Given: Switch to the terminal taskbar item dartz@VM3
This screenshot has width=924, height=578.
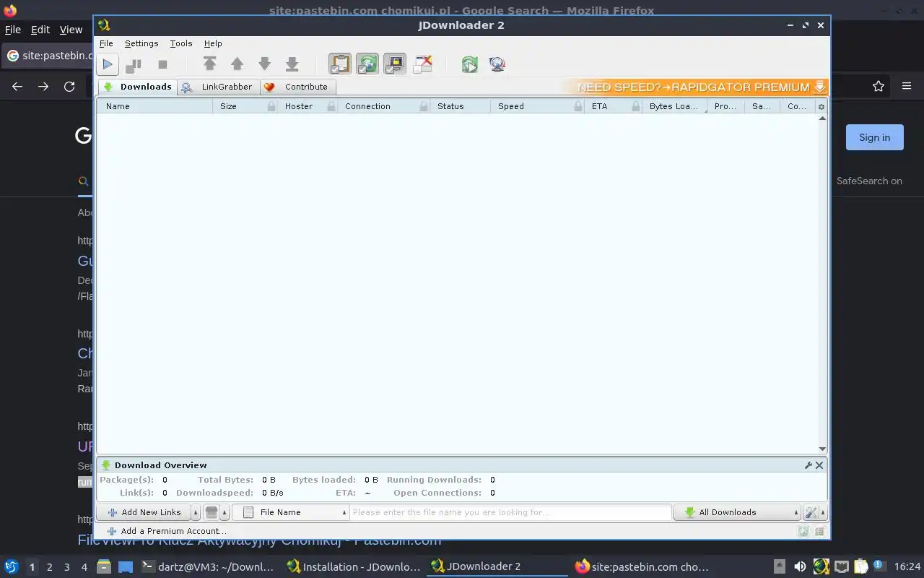Looking at the screenshot, I should (207, 566).
